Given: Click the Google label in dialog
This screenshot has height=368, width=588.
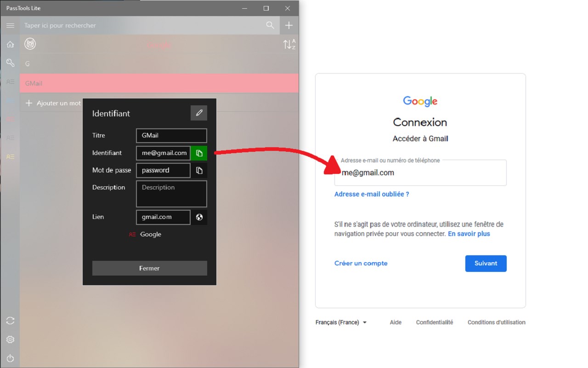Looking at the screenshot, I should click(x=151, y=235).
